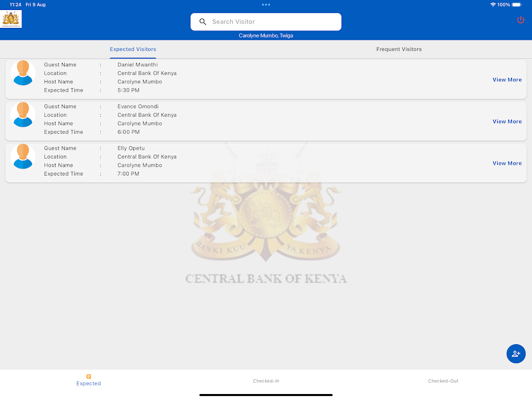Tap expected time 7:00 PM

click(x=128, y=174)
